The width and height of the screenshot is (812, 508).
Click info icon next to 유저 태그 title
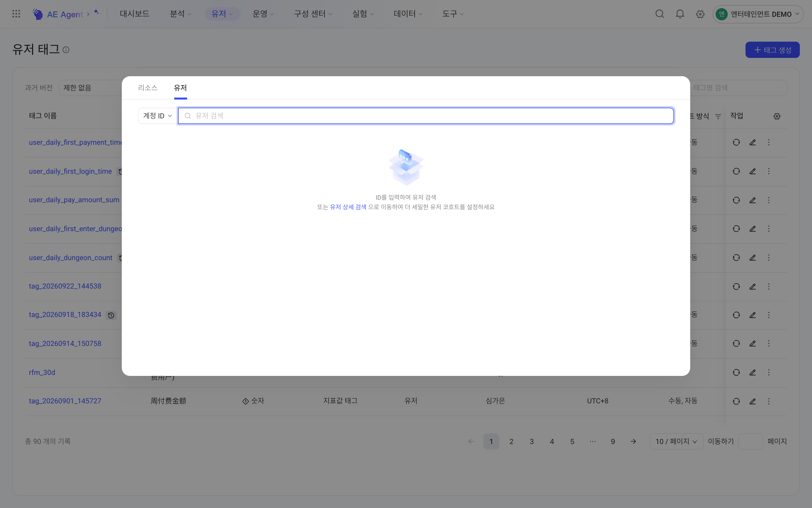tap(66, 50)
